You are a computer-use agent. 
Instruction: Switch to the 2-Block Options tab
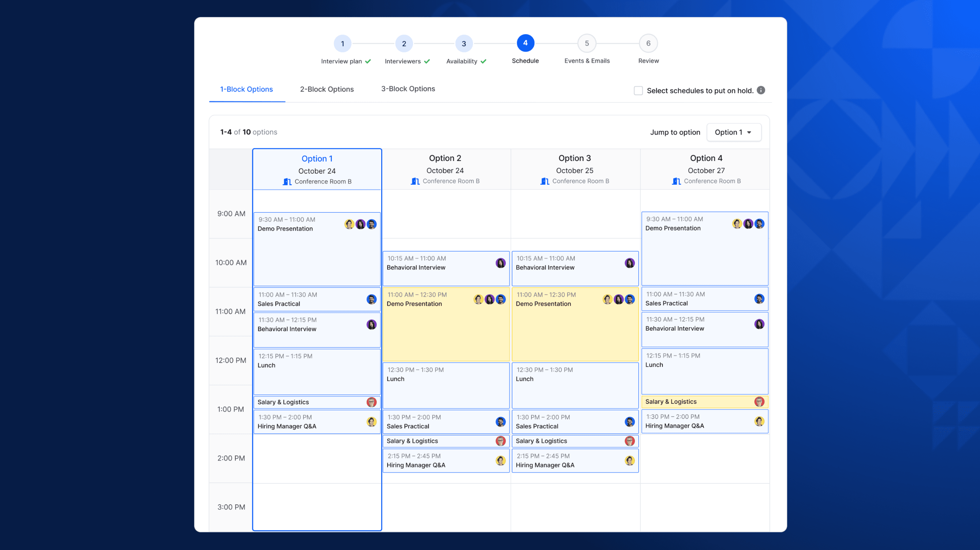pyautogui.click(x=326, y=89)
